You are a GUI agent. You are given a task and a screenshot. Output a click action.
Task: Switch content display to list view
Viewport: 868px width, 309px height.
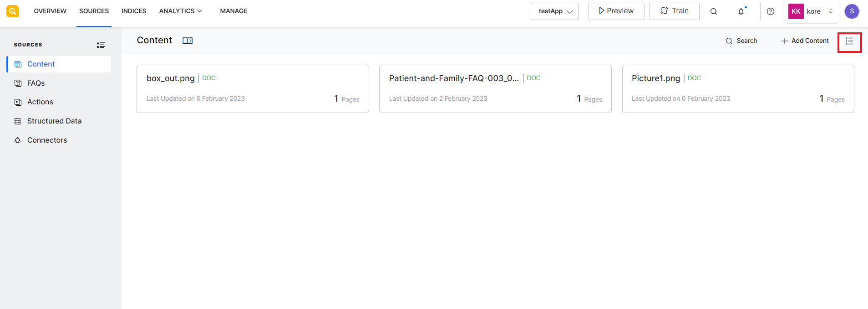(849, 41)
